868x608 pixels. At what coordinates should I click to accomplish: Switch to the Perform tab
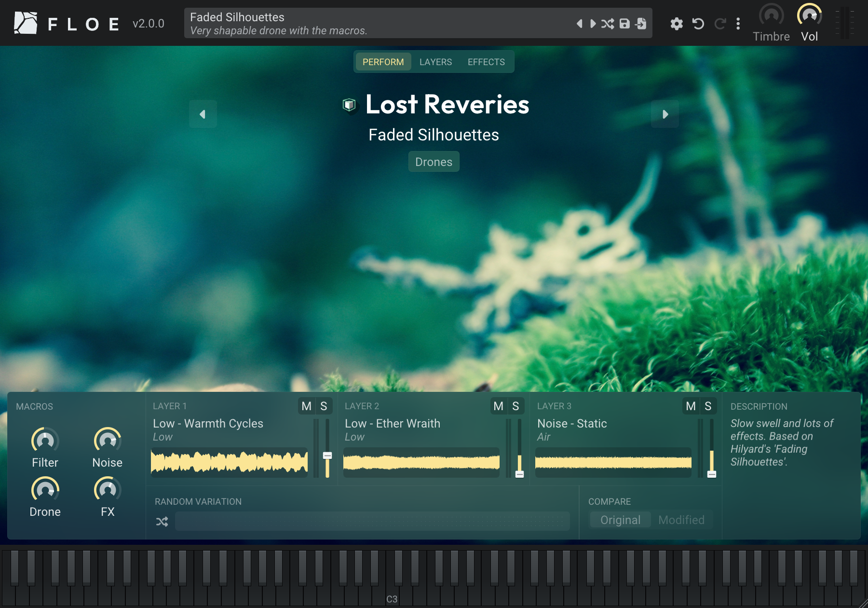383,62
